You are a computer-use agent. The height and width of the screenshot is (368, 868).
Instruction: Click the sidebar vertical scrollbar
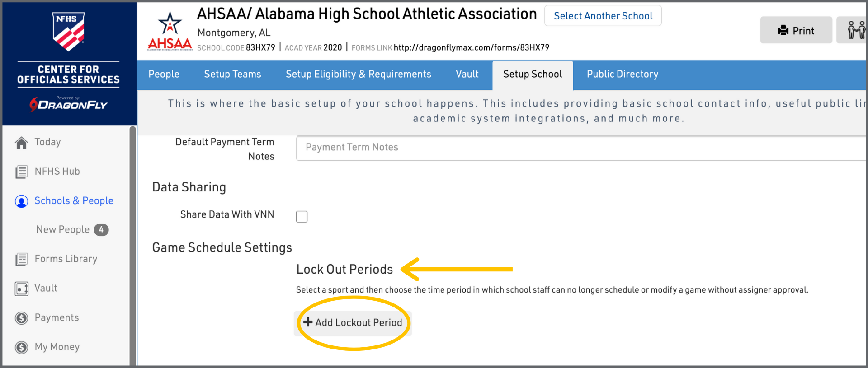click(132, 244)
